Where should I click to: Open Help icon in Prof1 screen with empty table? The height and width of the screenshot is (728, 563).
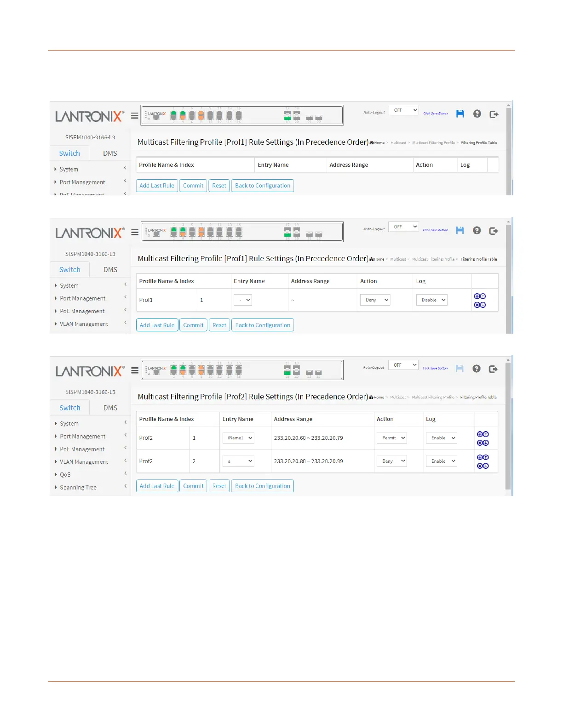click(x=477, y=114)
